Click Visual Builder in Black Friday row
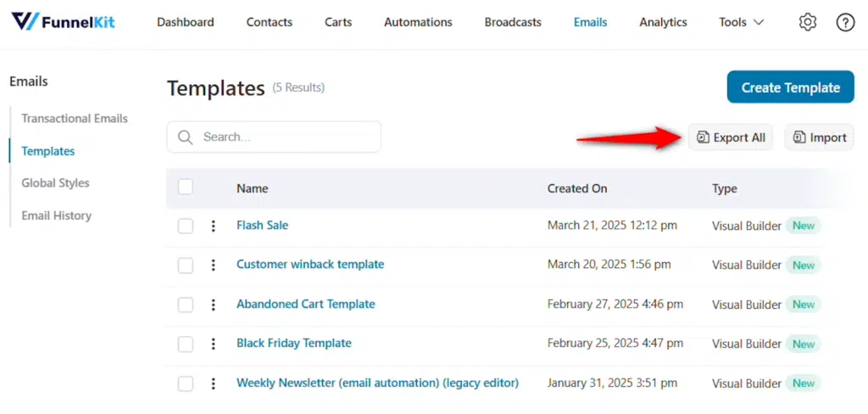868x414 pixels. point(747,344)
